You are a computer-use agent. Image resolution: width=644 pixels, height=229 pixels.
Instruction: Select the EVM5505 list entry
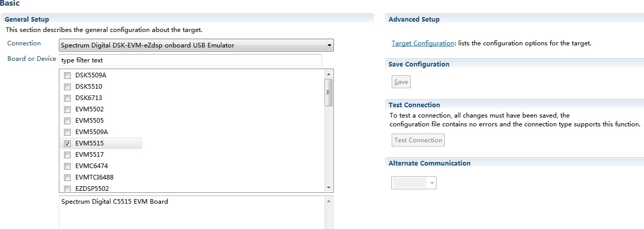click(89, 121)
